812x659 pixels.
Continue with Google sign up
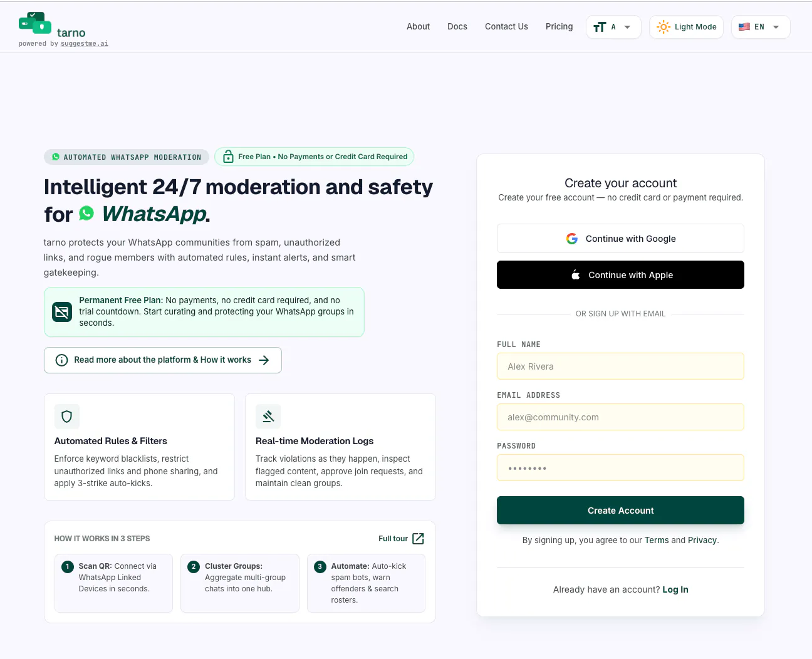coord(620,239)
